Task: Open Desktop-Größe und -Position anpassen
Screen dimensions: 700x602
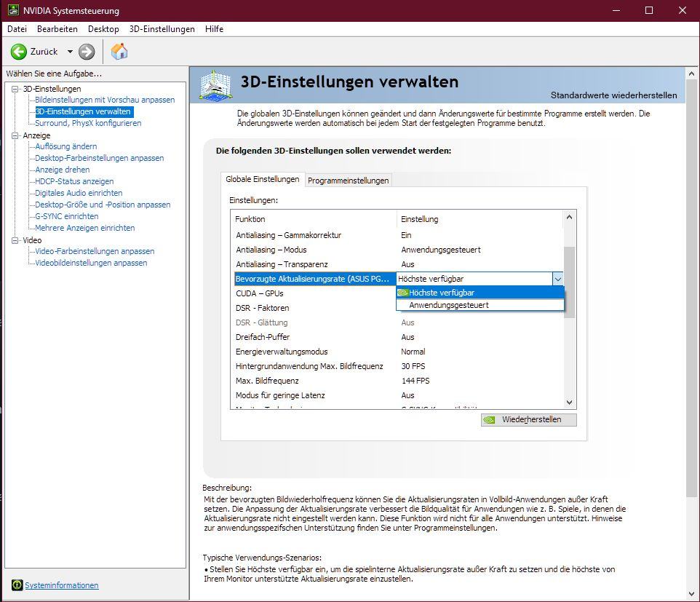Action: pos(103,205)
